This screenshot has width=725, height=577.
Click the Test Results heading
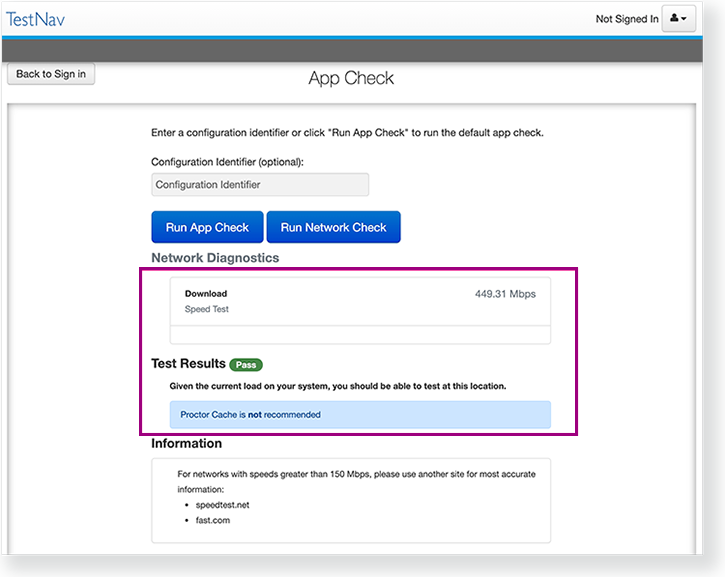188,364
